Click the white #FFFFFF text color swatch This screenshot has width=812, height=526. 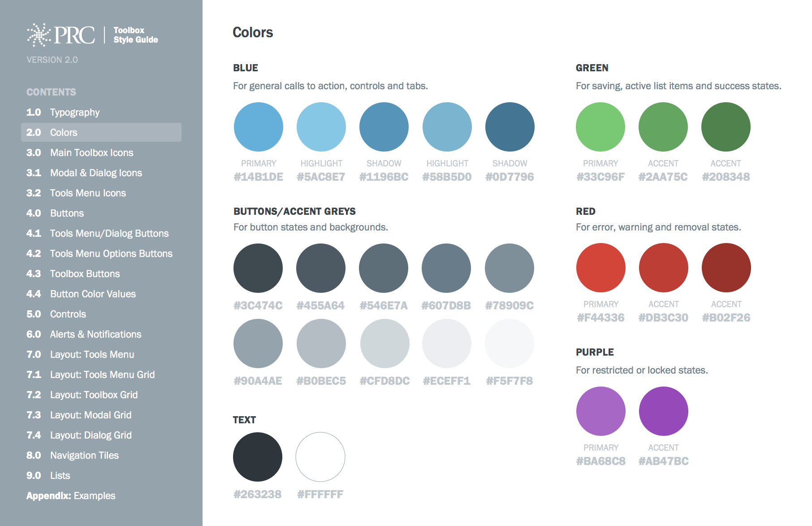(320, 457)
